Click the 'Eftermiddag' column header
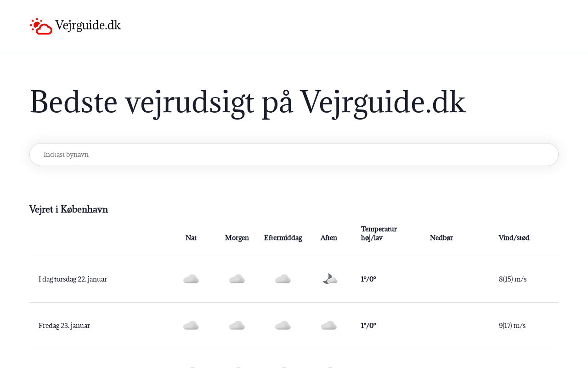Image resolution: width=588 pixels, height=368 pixels. coord(283,238)
